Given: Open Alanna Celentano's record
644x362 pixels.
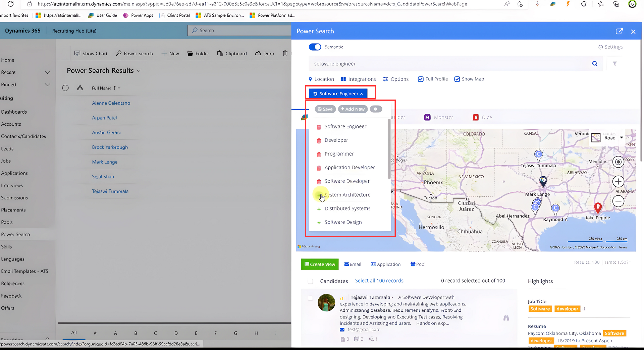Looking at the screenshot, I should pyautogui.click(x=111, y=103).
